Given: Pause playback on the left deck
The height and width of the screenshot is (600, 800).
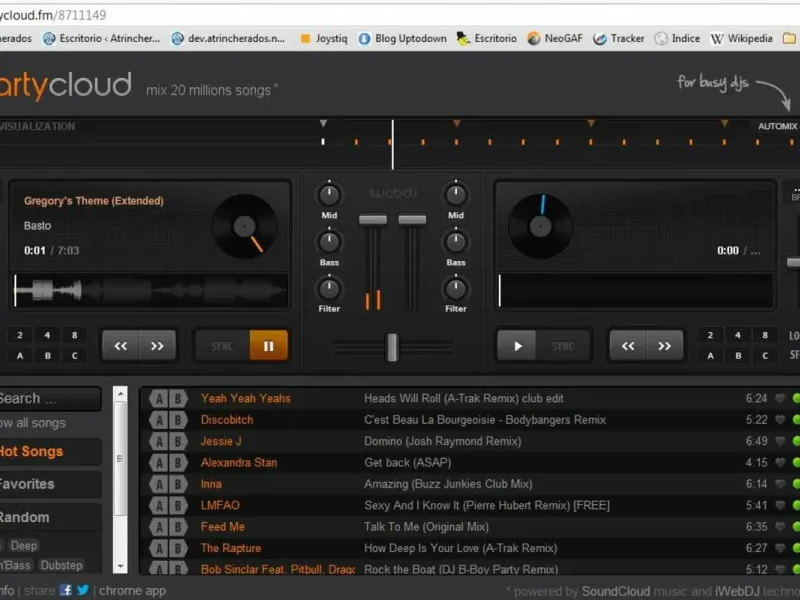Looking at the screenshot, I should [268, 346].
